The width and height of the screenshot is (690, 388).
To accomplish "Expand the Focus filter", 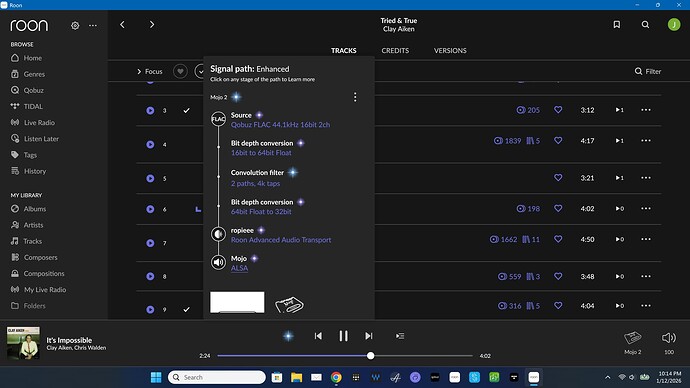I will tap(150, 71).
